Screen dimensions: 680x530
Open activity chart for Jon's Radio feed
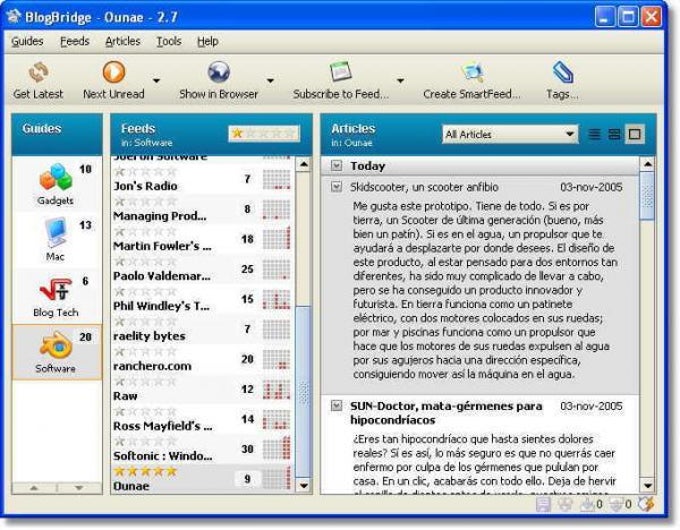(276, 180)
